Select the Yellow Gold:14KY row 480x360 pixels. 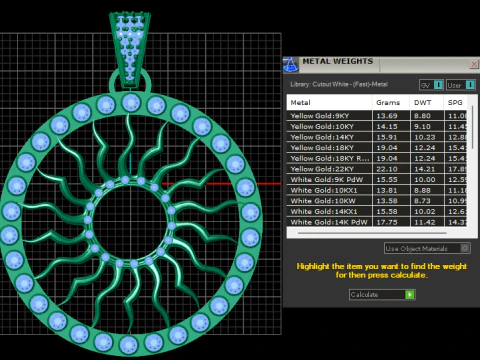tap(377, 137)
